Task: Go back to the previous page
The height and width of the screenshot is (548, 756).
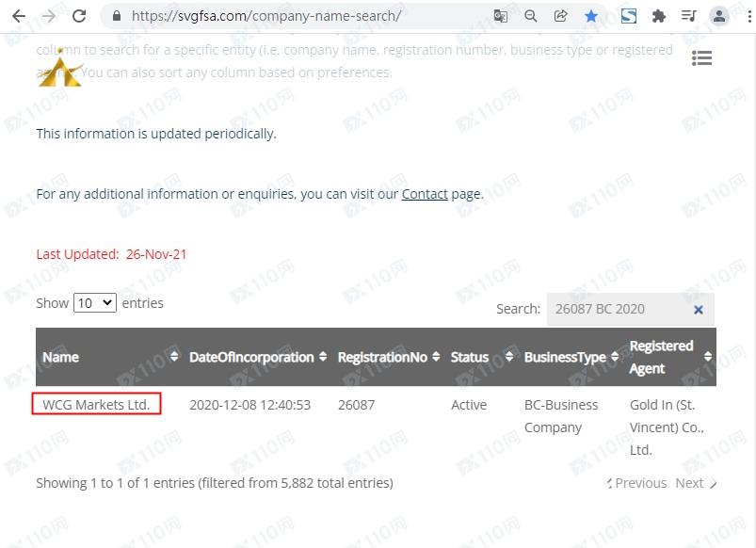Action: tap(18, 16)
